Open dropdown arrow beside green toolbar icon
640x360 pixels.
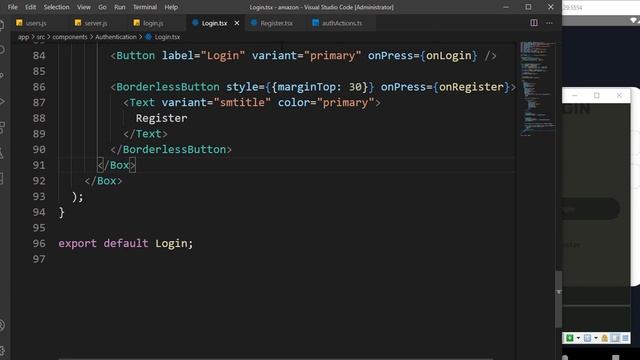[578, 338]
